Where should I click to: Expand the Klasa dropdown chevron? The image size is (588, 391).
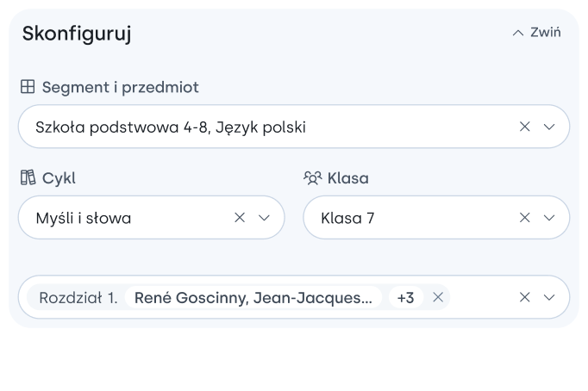point(549,218)
